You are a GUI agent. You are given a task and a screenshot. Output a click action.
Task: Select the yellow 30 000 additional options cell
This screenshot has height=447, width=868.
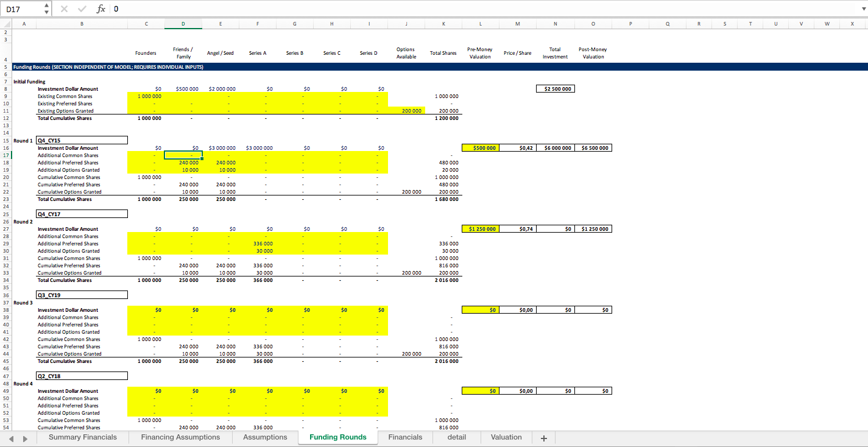(258, 251)
